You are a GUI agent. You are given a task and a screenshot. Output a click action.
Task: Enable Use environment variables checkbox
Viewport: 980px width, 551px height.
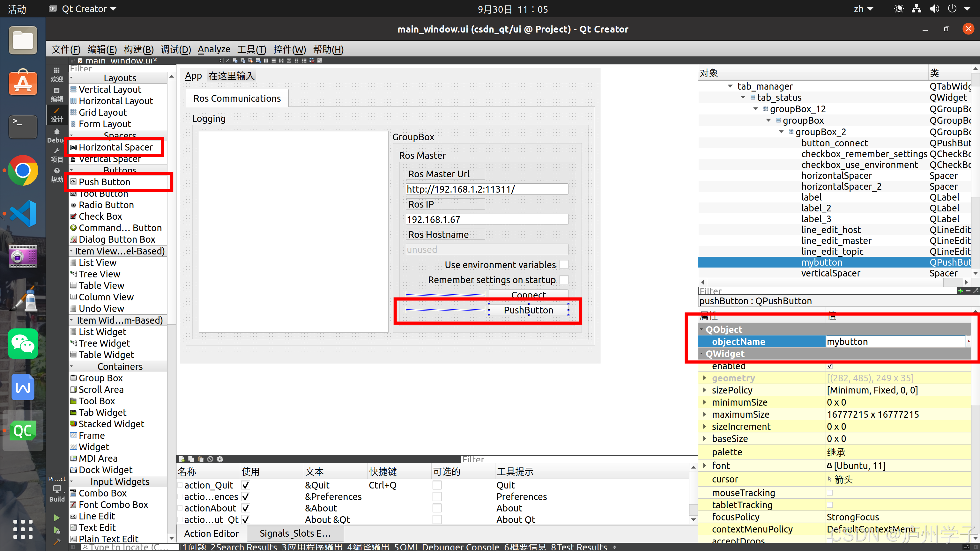click(564, 265)
